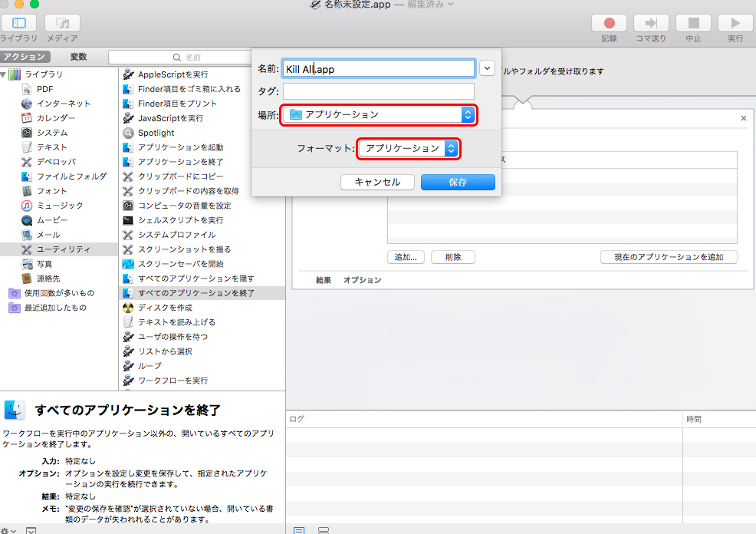The height and width of the screenshot is (534, 756).
Task: Select the ユーティリティ category in library
Action: tap(63, 249)
